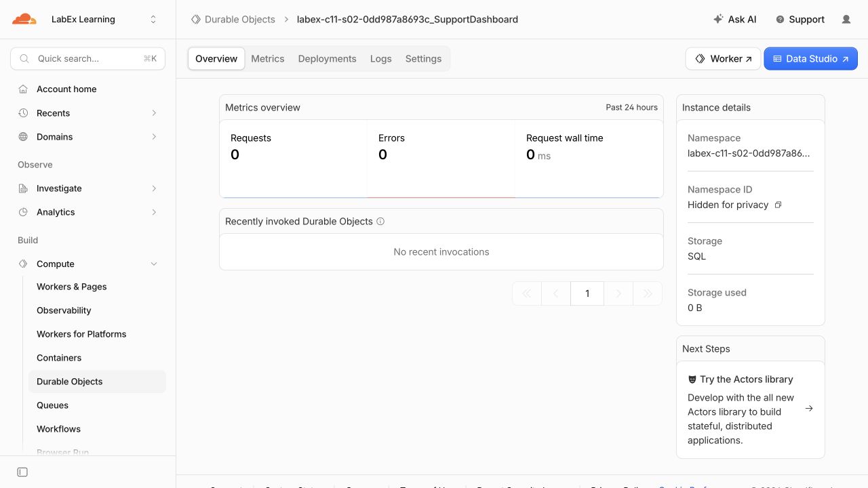
Task: Click the Actors library mask icon
Action: (692, 380)
